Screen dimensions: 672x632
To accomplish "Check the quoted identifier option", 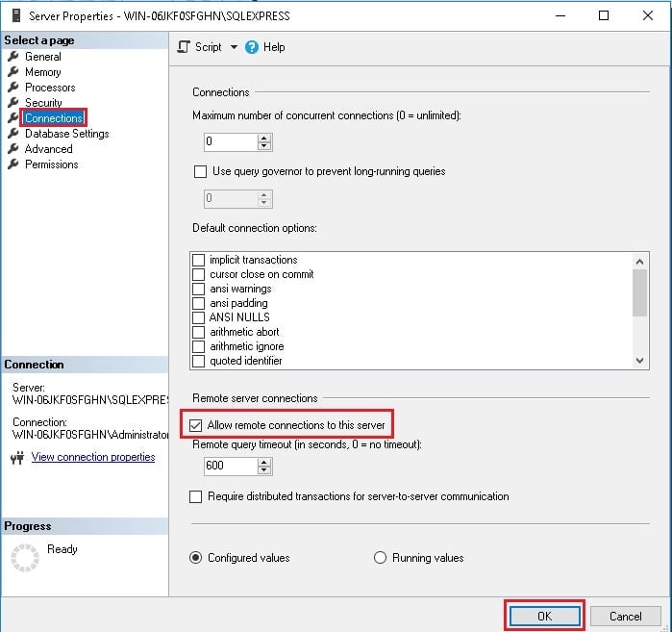I will pos(198,361).
